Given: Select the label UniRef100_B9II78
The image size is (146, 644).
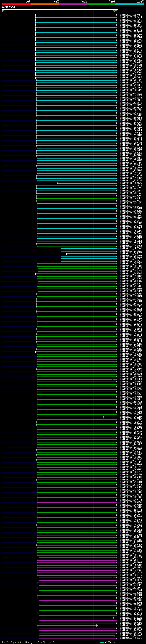Looking at the screenshot, I should tap(131, 32).
